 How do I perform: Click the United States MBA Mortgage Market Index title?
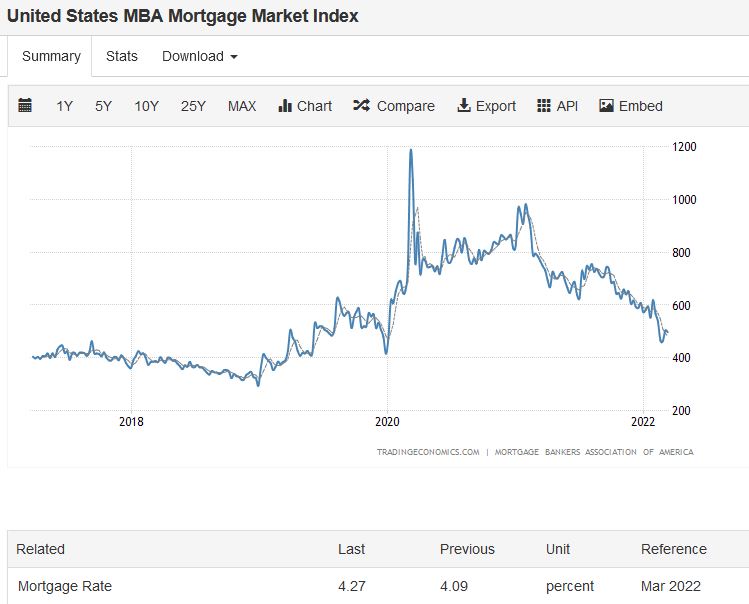click(x=183, y=16)
